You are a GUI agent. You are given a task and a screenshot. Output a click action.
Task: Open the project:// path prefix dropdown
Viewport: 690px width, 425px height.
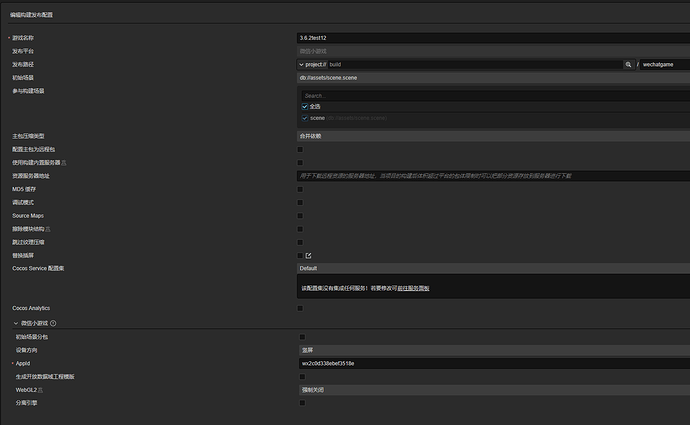[x=312, y=65]
